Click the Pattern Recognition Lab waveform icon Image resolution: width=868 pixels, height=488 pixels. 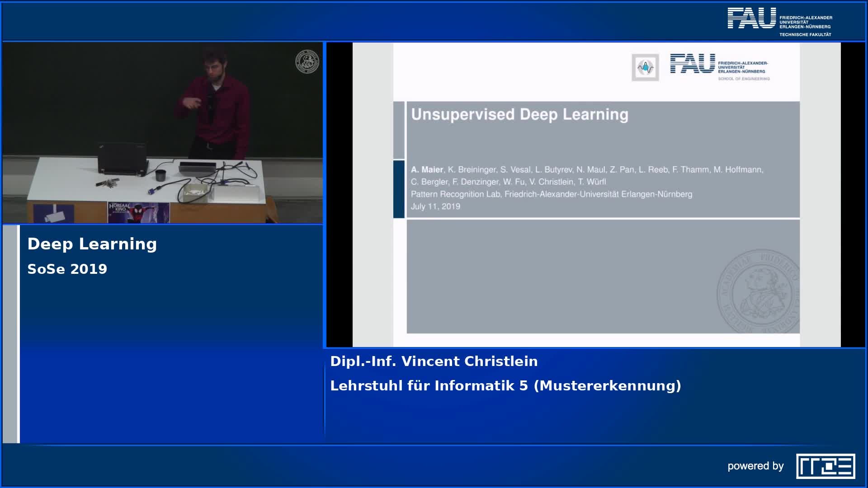pyautogui.click(x=645, y=68)
